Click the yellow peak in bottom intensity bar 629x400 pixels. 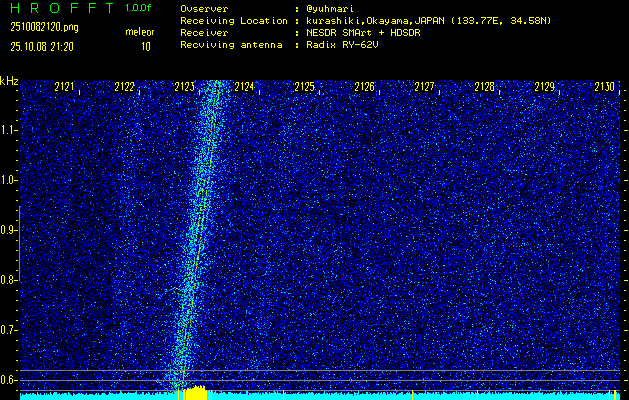[196, 392]
